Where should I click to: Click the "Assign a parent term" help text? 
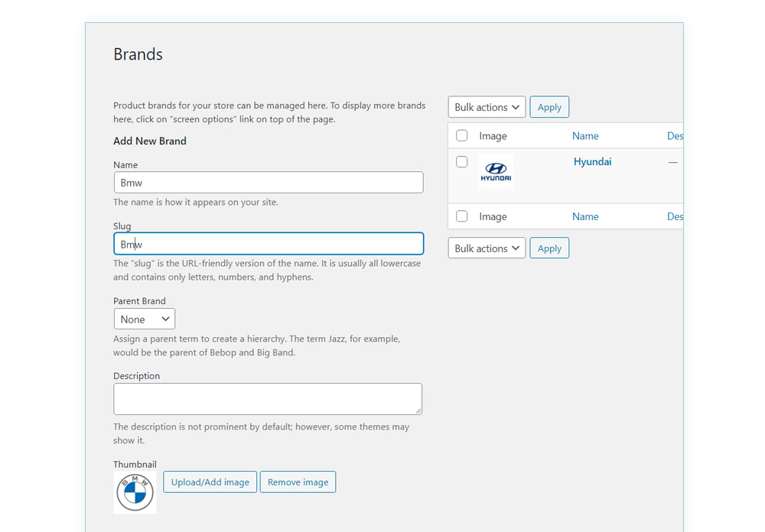click(256, 345)
